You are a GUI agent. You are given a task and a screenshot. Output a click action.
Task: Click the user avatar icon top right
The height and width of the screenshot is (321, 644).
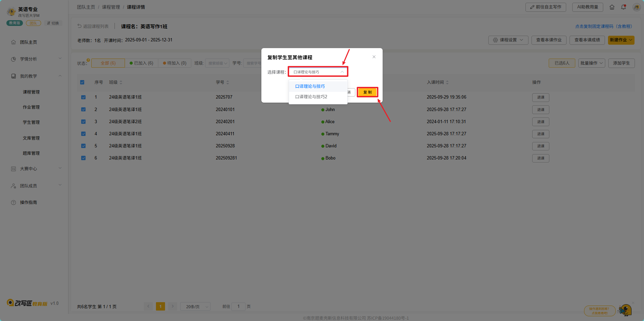click(x=636, y=7)
